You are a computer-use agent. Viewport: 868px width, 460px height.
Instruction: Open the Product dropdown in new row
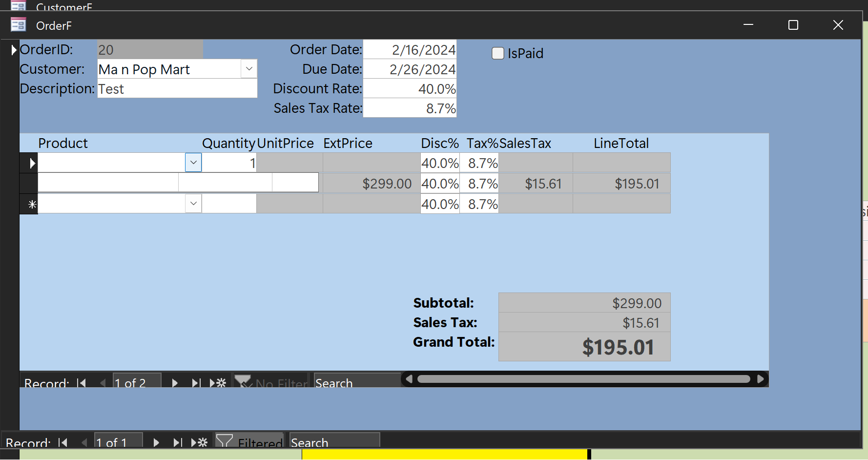[193, 204]
